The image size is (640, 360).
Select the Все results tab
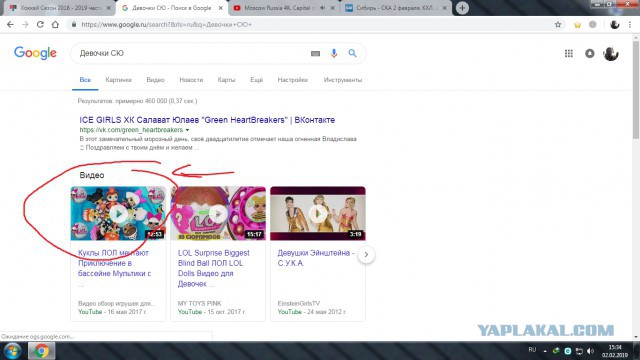pyautogui.click(x=85, y=80)
